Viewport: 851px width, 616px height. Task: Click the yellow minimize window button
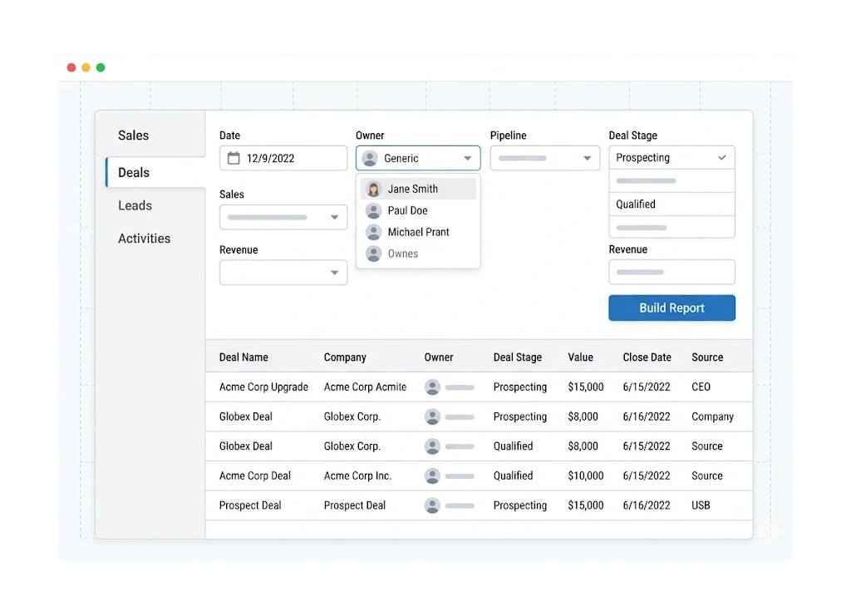86,67
